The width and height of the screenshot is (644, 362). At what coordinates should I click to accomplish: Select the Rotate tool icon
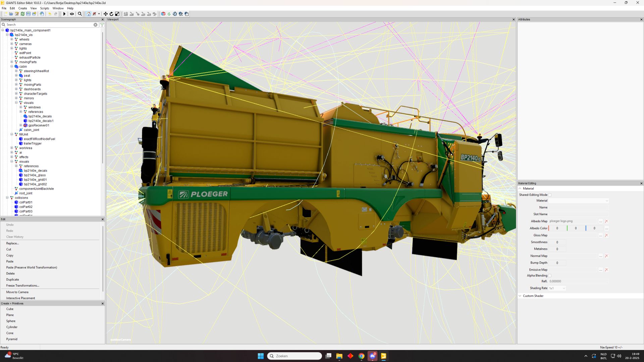(x=111, y=14)
